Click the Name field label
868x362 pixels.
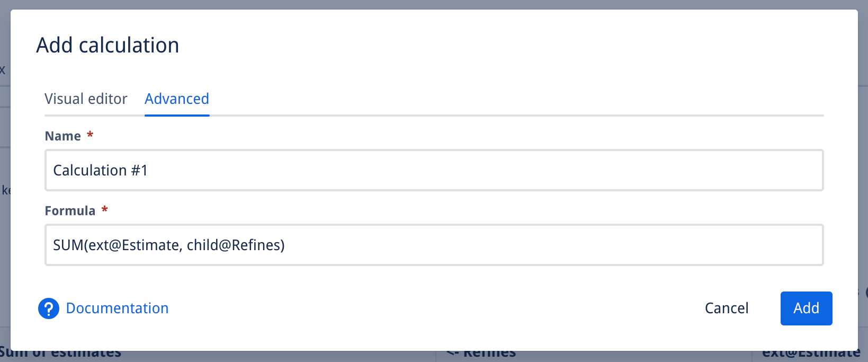62,136
